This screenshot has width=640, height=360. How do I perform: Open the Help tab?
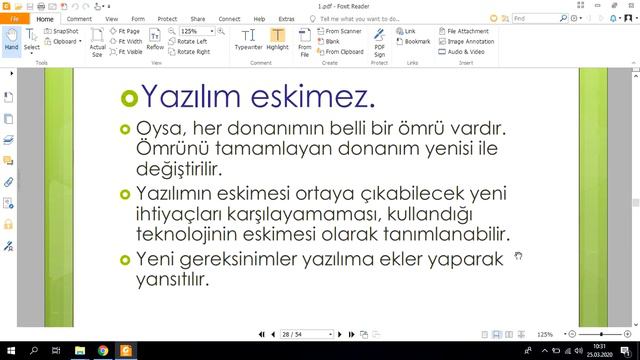coord(259,19)
